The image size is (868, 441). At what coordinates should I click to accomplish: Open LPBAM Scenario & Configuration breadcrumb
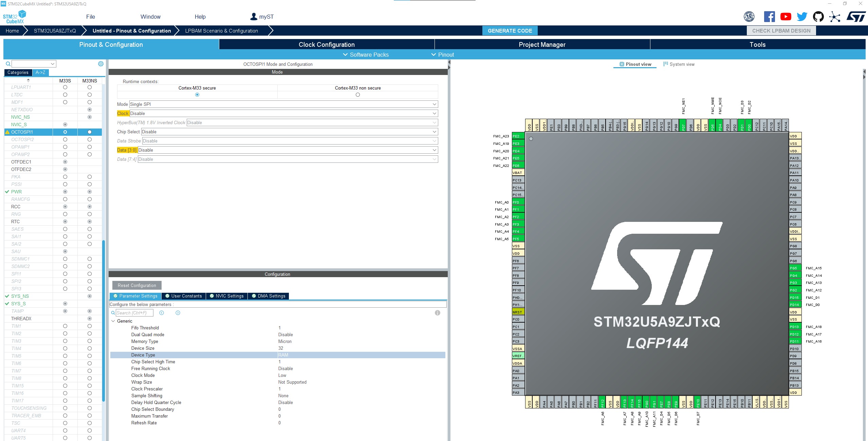click(221, 31)
